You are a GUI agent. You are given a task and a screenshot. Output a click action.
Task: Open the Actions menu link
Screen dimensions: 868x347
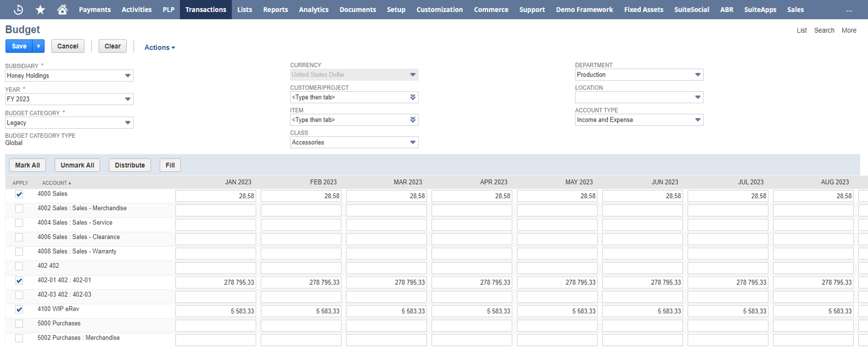[x=159, y=47]
